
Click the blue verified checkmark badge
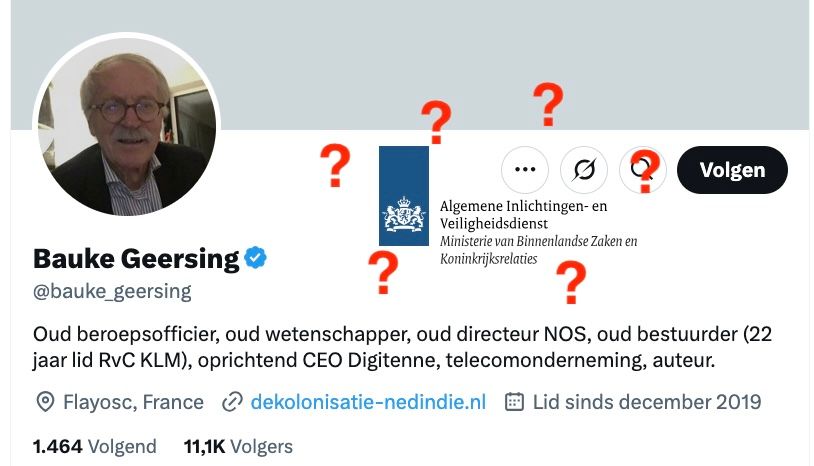coord(256,258)
